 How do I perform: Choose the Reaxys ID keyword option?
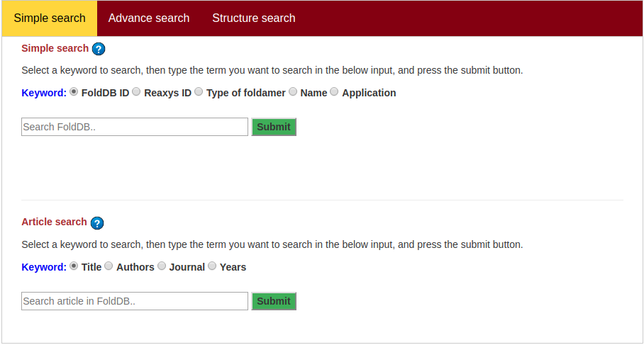[136, 92]
